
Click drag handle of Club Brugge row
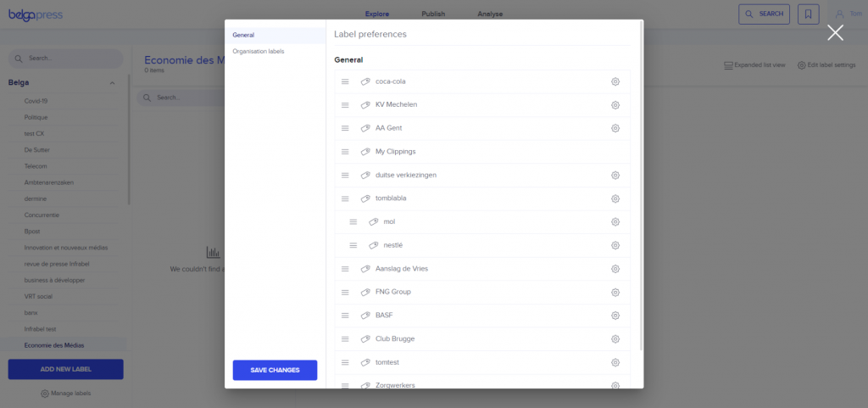[345, 338]
